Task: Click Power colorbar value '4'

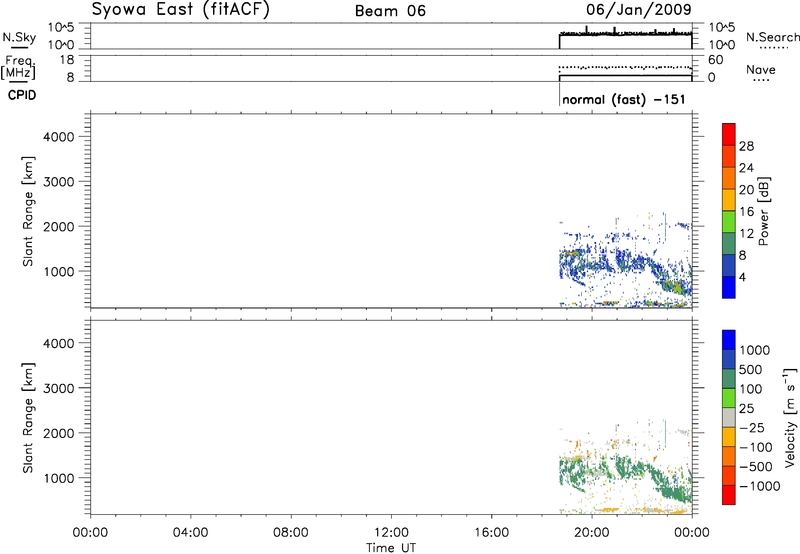Action: (742, 277)
